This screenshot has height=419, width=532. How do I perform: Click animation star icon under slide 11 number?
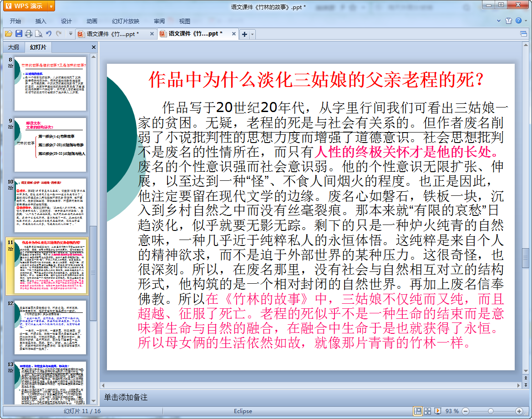10,249
